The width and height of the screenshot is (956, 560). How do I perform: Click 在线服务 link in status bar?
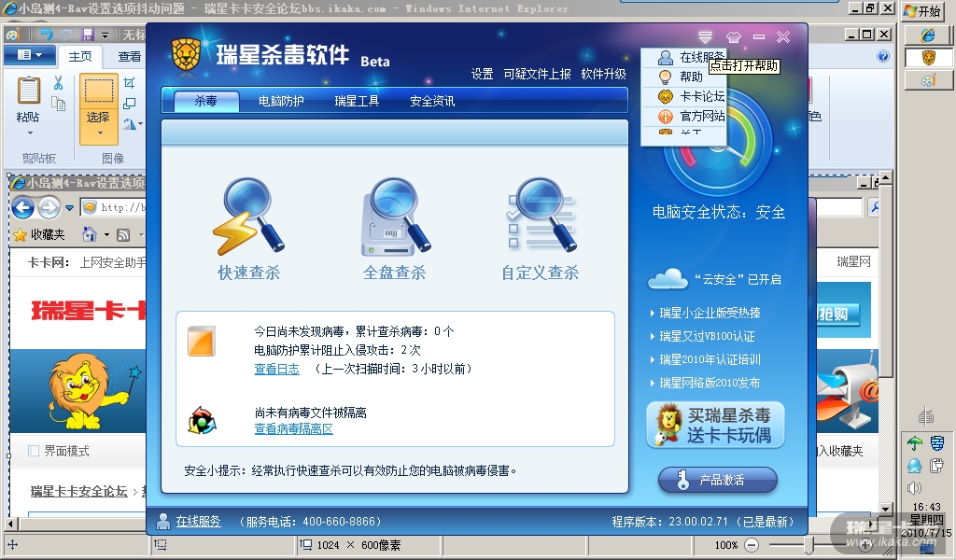[198, 522]
